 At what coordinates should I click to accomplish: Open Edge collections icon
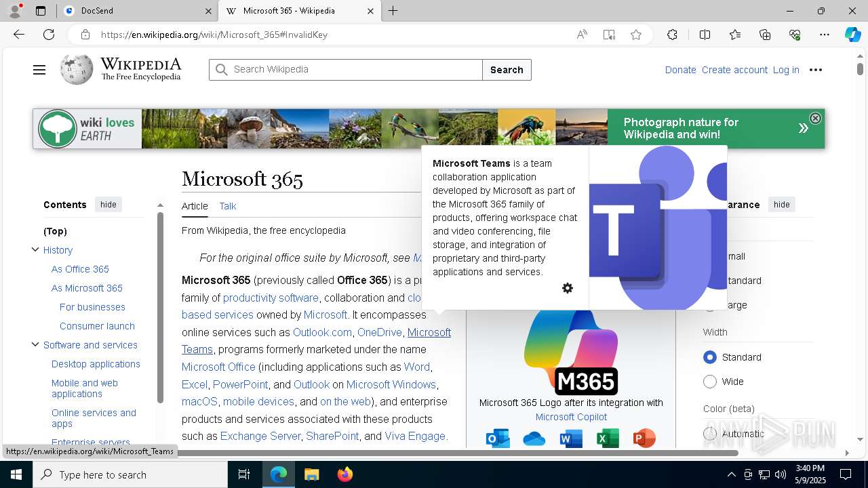coord(765,35)
